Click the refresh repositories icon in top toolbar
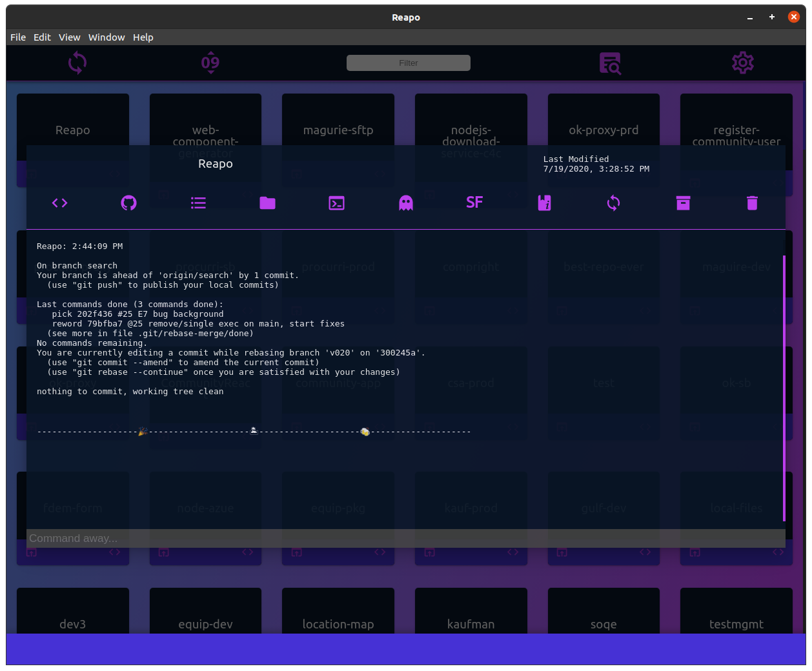Image resolution: width=812 pixels, height=671 pixels. click(77, 63)
